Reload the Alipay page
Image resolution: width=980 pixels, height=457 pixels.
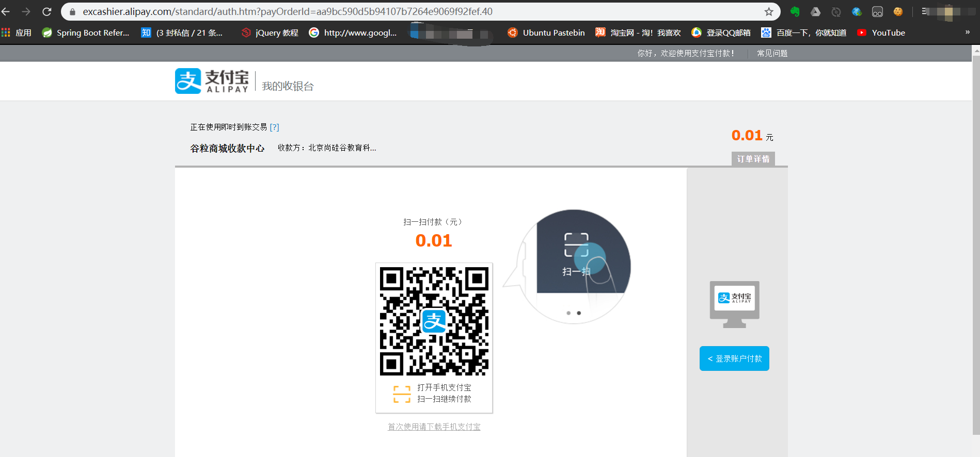pyautogui.click(x=47, y=11)
